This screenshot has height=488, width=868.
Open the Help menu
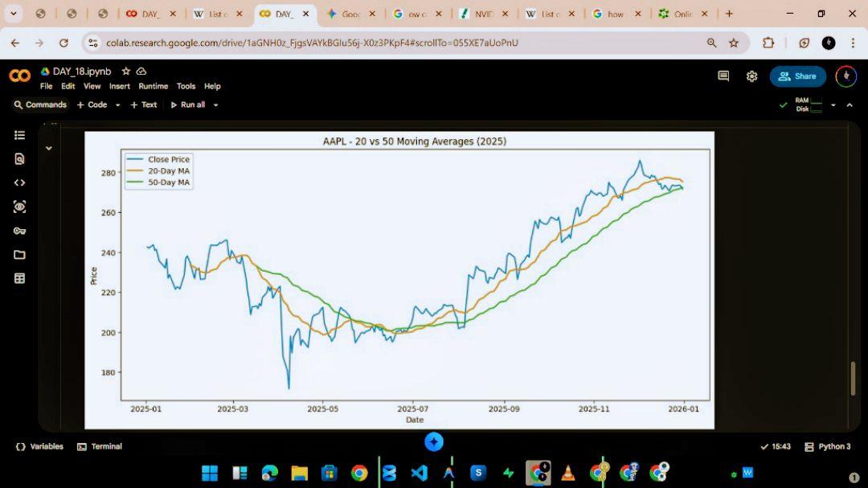[x=212, y=86]
